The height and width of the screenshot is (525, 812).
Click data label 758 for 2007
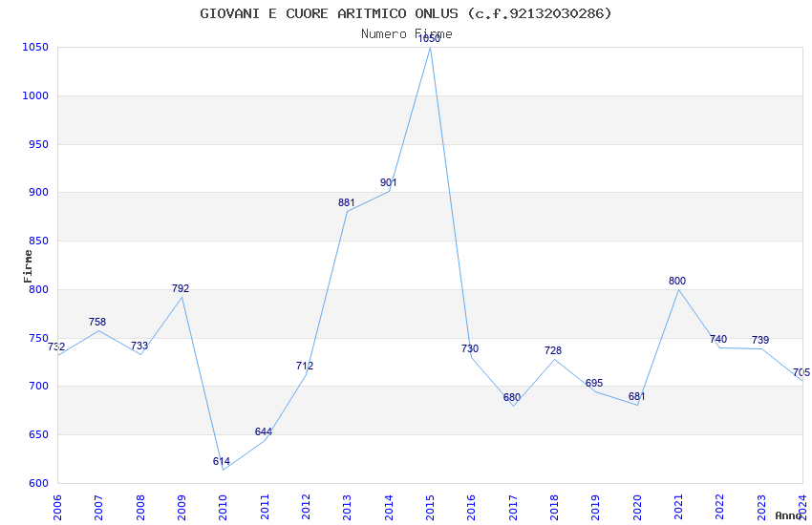tap(97, 323)
